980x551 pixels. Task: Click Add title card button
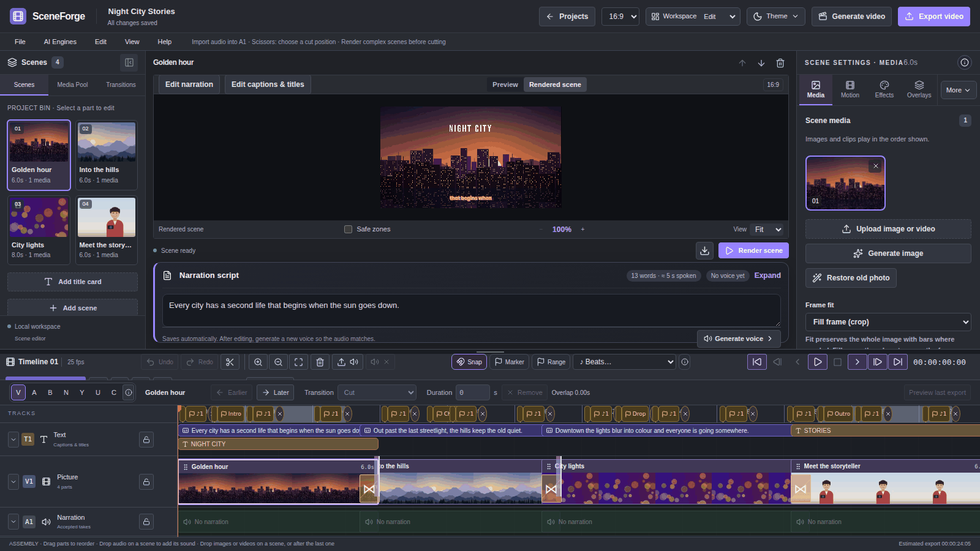[72, 282]
